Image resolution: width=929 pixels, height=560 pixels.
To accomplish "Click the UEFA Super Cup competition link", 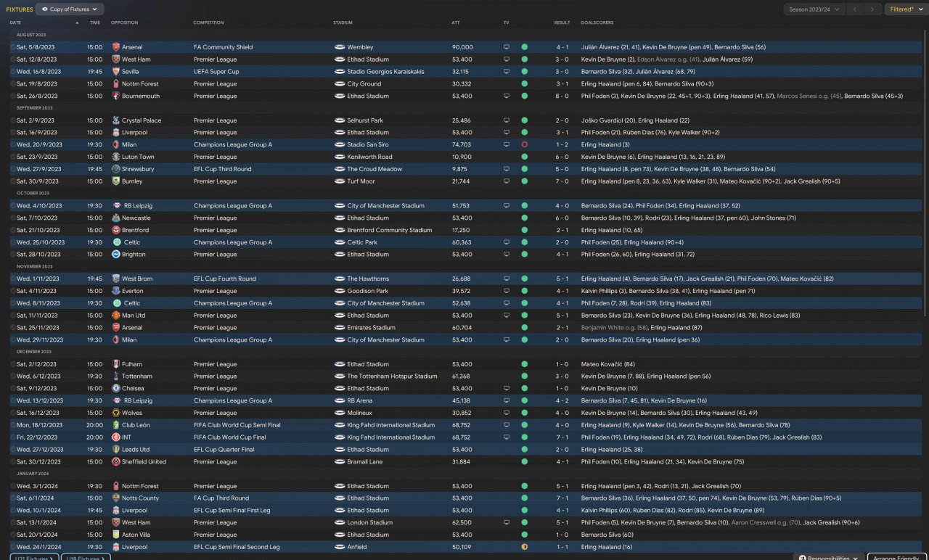I will point(216,72).
